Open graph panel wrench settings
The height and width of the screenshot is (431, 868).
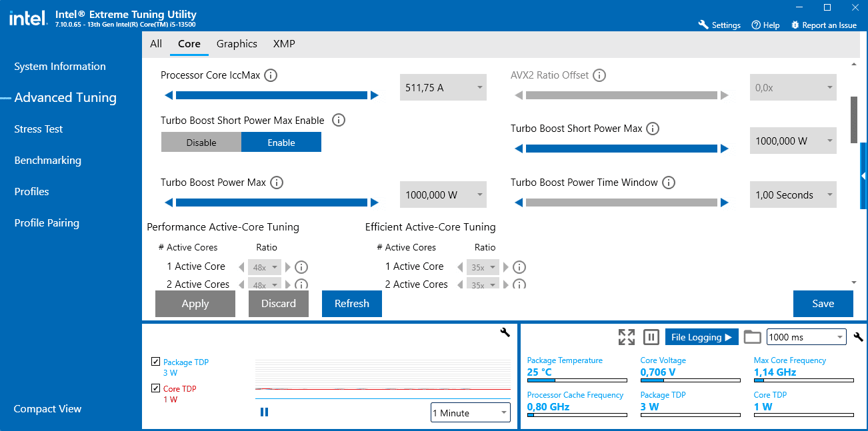coord(505,332)
